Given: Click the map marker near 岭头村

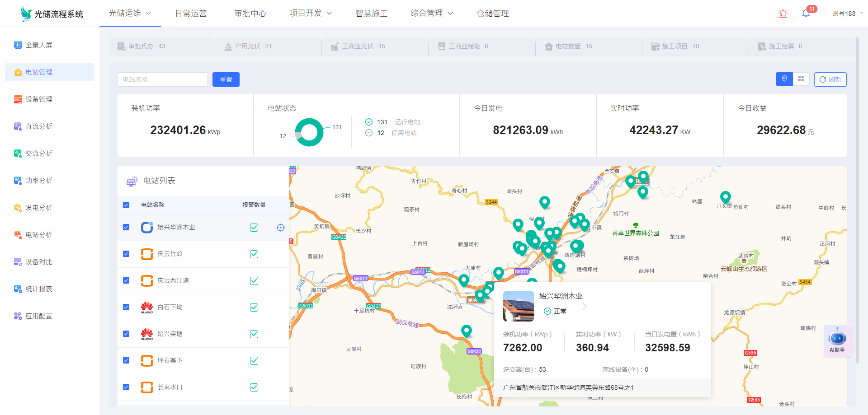Looking at the screenshot, I should pos(545,202).
